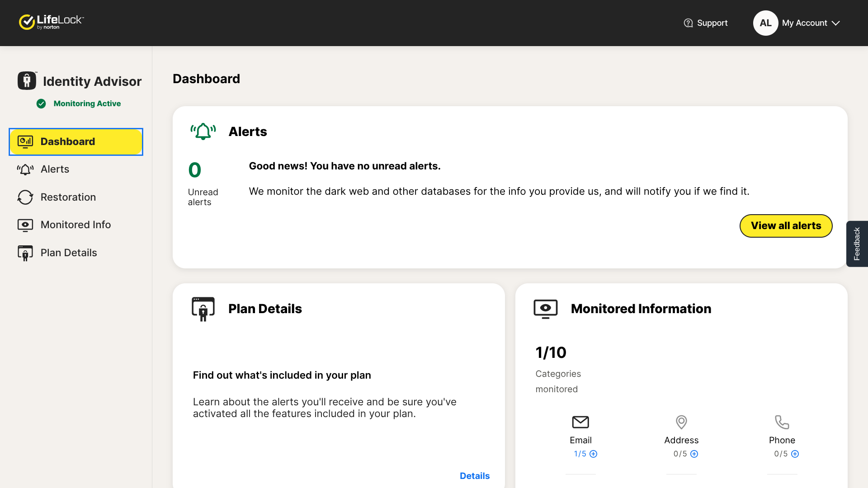Click the sidebar Monitored Info eye icon
This screenshot has height=488, width=868.
(x=25, y=225)
